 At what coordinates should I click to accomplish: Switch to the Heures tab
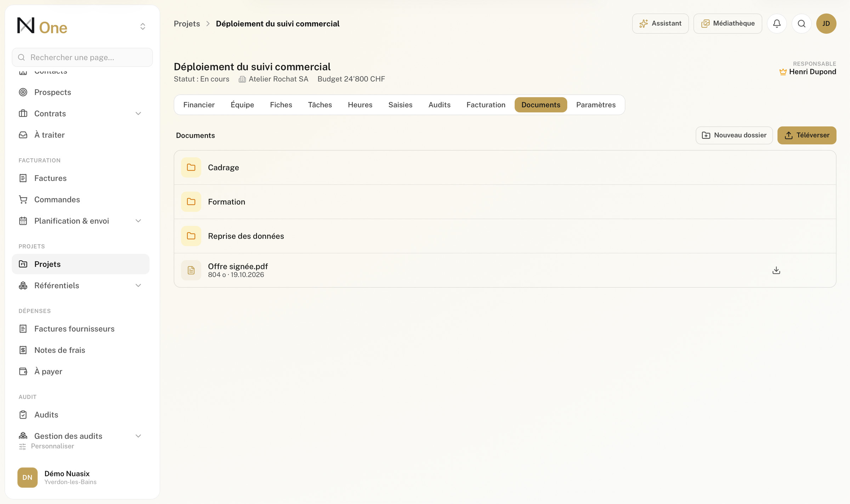(x=360, y=105)
